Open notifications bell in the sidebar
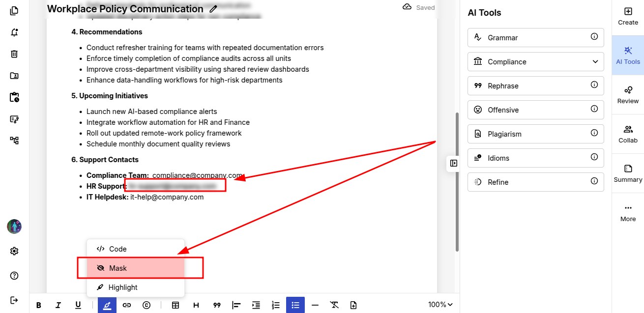644x313 pixels. 14,32
